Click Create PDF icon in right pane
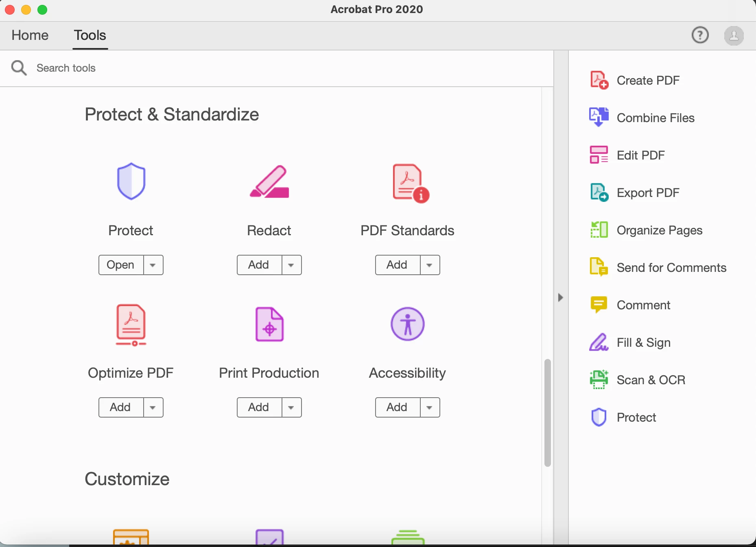The width and height of the screenshot is (756, 547). [x=599, y=80]
